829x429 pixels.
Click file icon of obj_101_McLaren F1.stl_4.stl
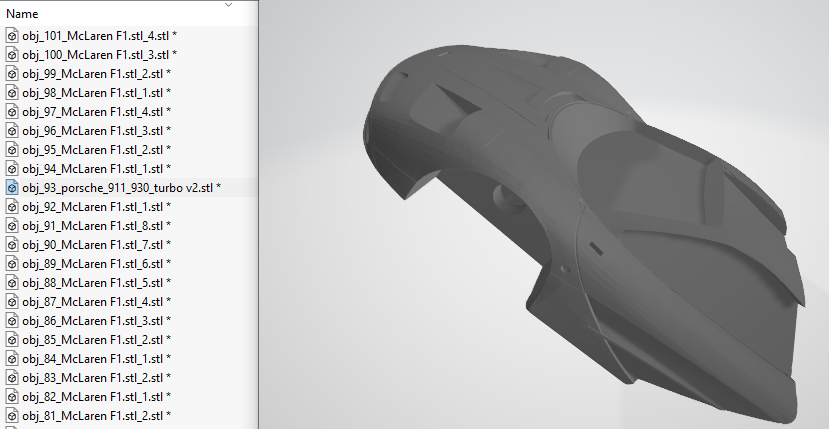click(x=12, y=35)
